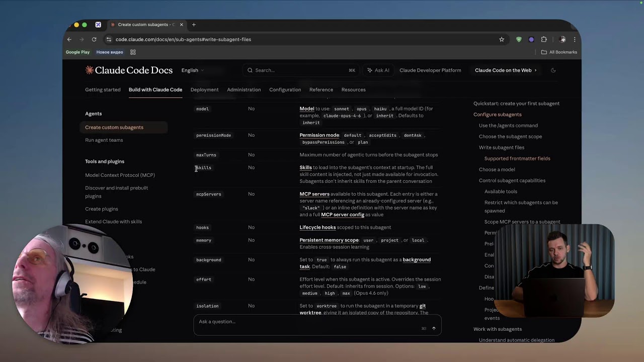Click the browser back arrow
Screen dimensions: 644x362
69,39
